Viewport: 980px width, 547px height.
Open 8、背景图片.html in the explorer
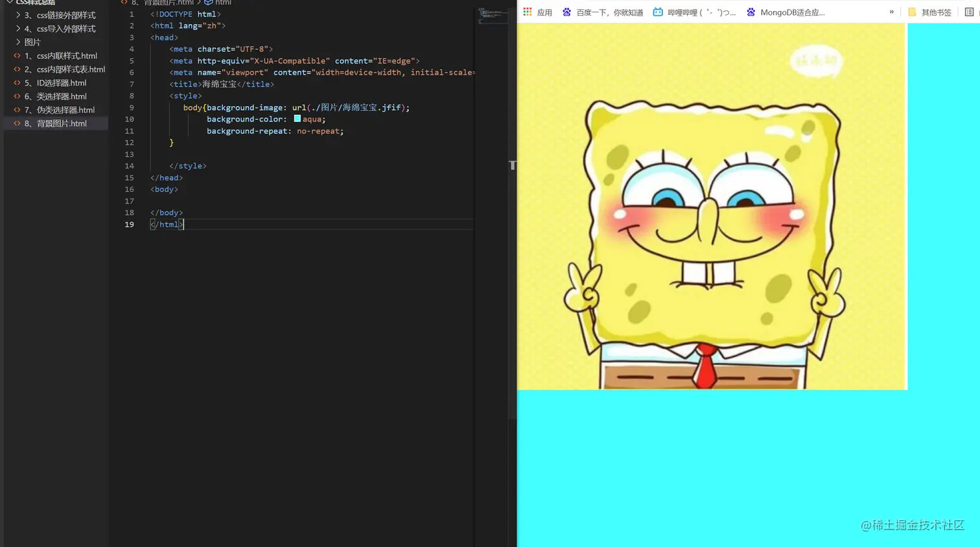coord(56,123)
